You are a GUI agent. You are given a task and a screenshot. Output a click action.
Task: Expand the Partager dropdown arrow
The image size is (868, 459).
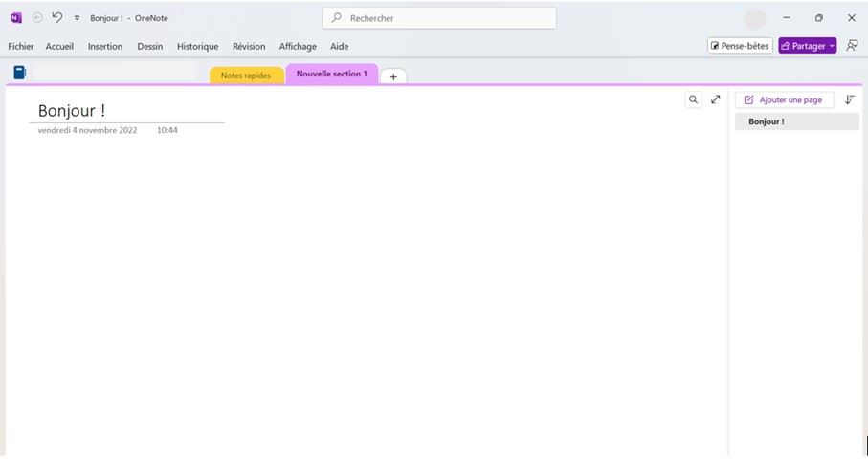pos(832,46)
